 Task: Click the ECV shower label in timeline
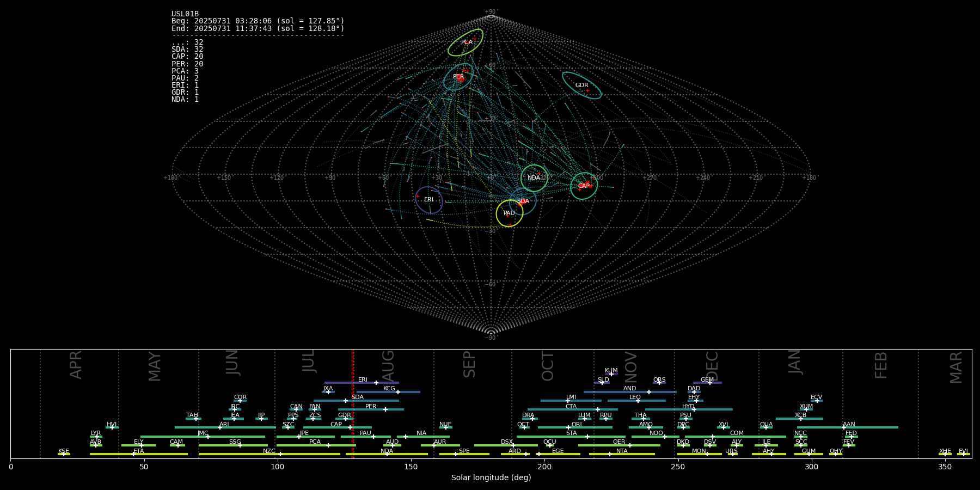pos(817,397)
